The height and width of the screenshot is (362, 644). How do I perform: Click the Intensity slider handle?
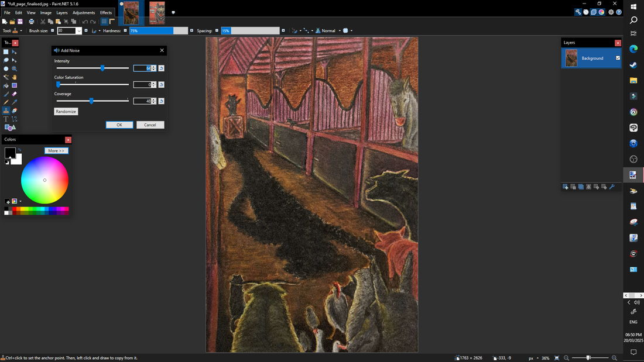click(102, 68)
